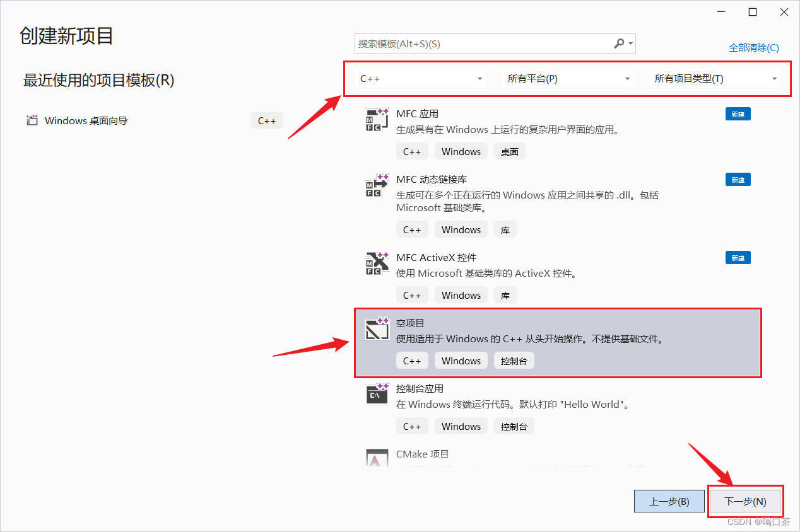
Task: Click the Windows tag under 空项目
Action: pyautogui.click(x=461, y=361)
